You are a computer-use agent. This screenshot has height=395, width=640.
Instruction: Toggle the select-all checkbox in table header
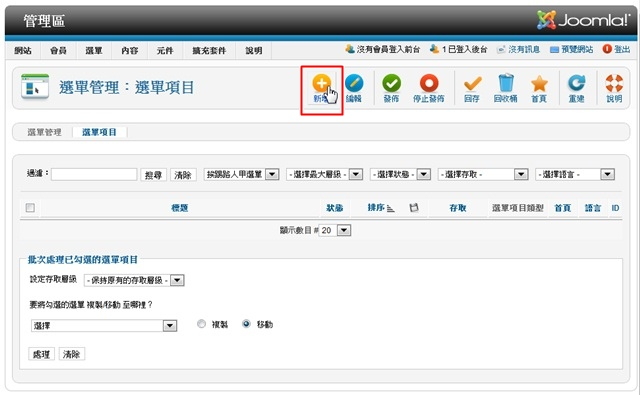[30, 208]
